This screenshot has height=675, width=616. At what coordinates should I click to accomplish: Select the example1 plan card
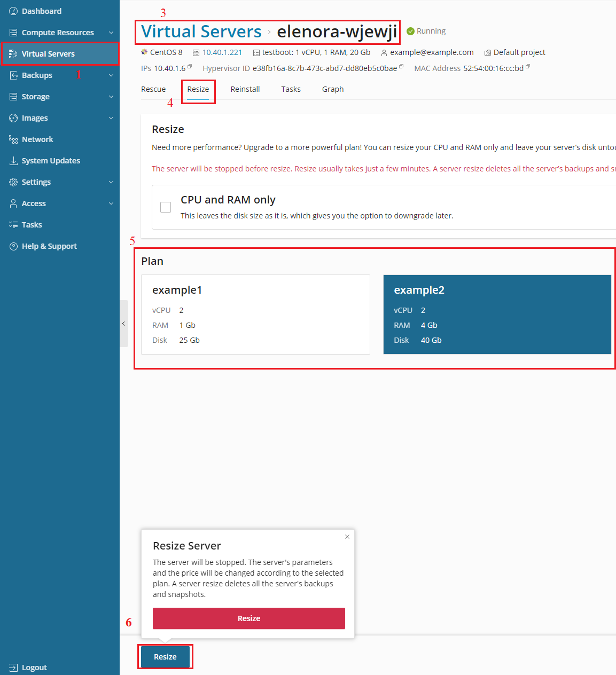pos(255,315)
